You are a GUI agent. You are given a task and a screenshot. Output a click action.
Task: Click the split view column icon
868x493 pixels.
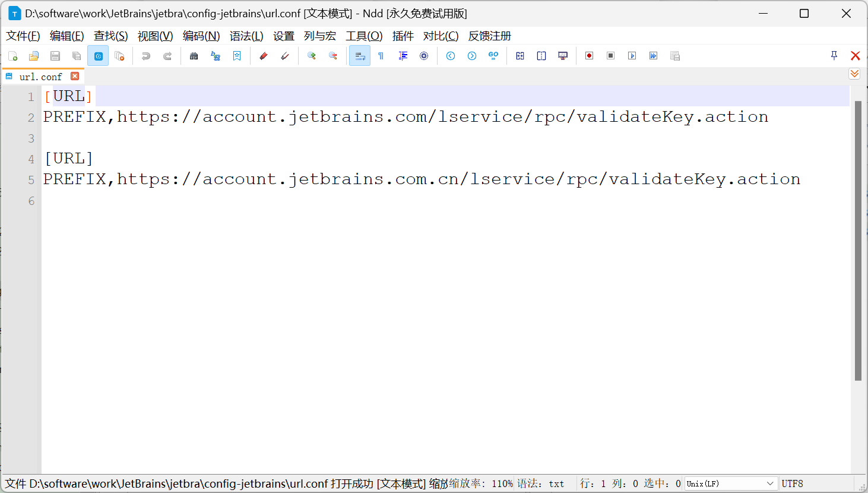coord(541,56)
